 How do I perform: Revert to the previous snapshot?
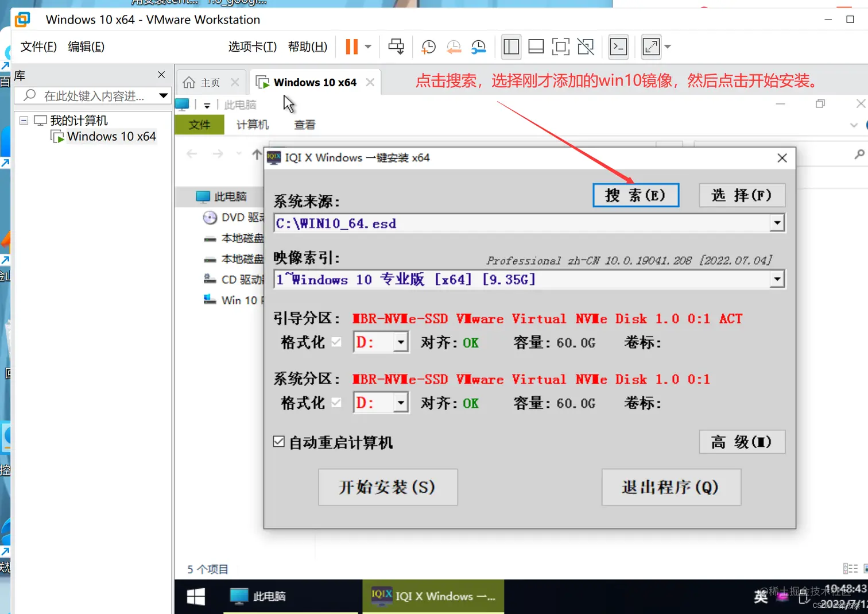tap(454, 47)
